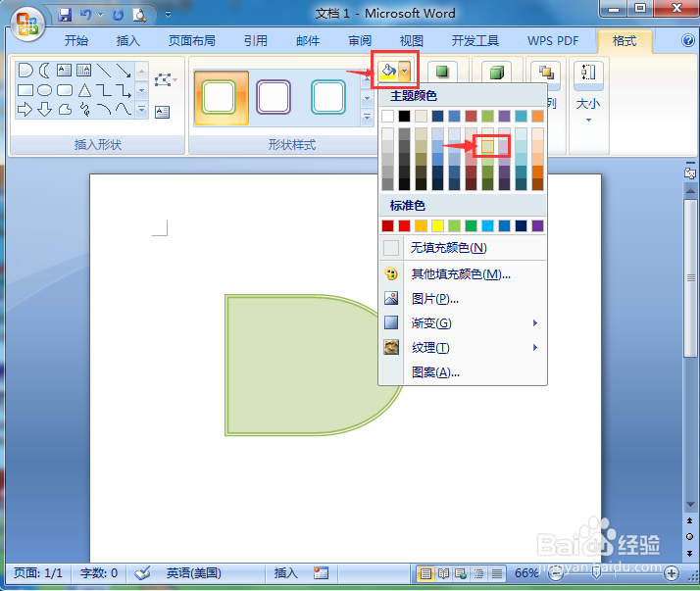Select the down arrow shape
The image size is (700, 591).
44,109
